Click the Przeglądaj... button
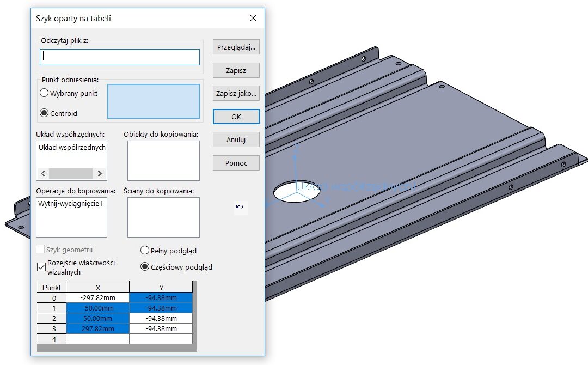Viewport: 588px width, 365px height. coord(236,47)
